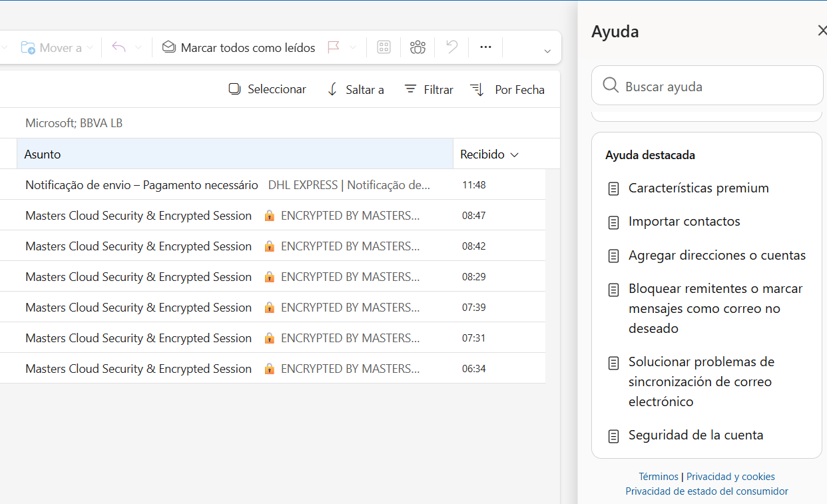Expand the toolbar ribbon chevron
827x504 pixels.
547,51
